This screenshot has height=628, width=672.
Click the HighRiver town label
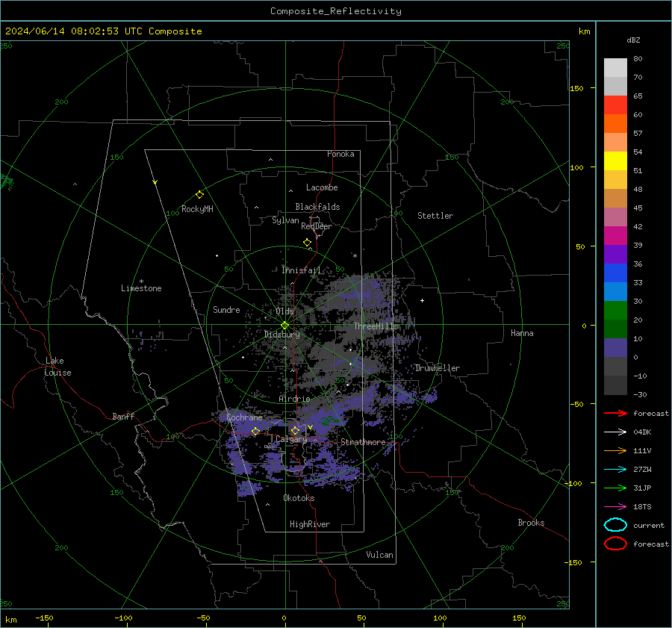pyautogui.click(x=310, y=524)
